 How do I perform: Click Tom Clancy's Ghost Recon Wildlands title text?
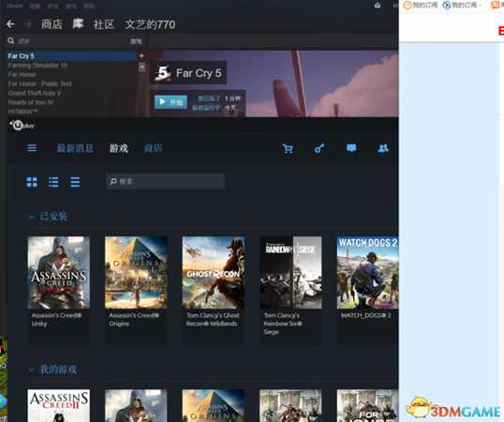(x=213, y=320)
